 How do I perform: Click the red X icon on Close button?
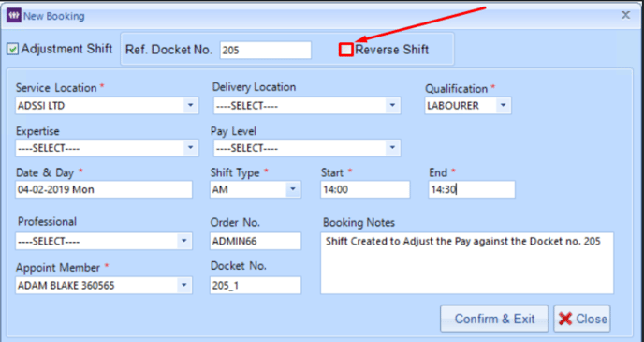565,319
